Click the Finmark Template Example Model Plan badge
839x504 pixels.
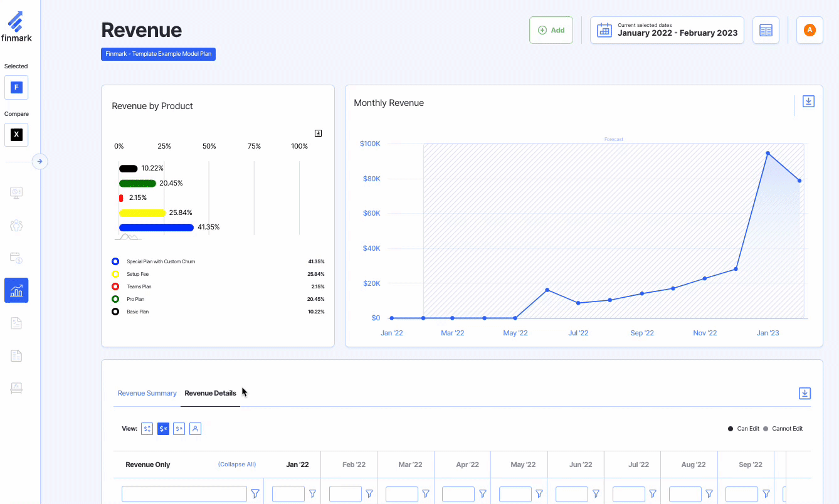pyautogui.click(x=158, y=54)
